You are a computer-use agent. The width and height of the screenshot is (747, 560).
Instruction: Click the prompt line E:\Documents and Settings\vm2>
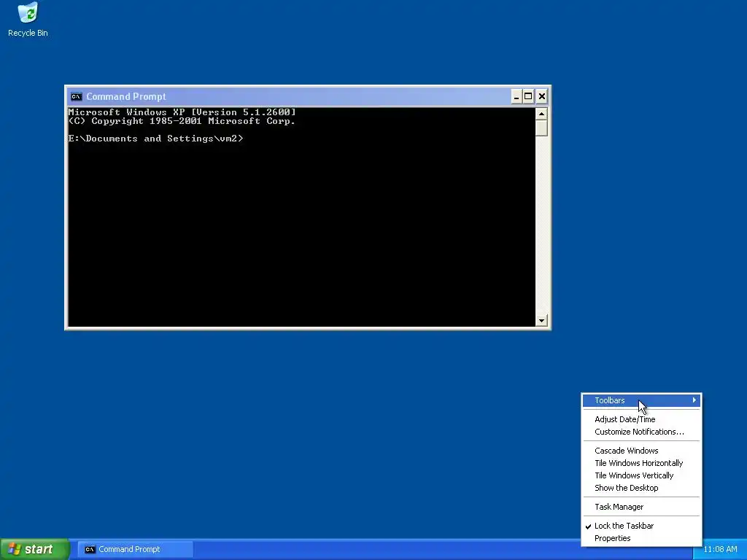tap(155, 139)
